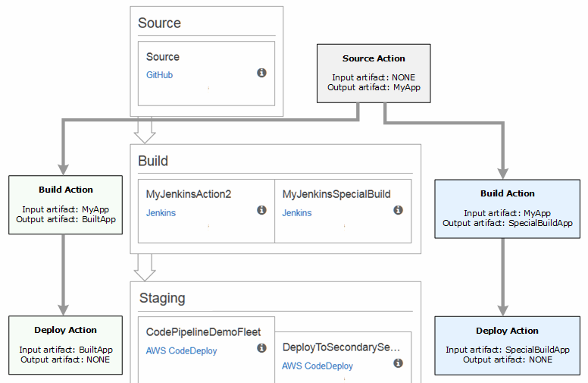Click 'Output artifact: BuiltApp' text

point(66,219)
